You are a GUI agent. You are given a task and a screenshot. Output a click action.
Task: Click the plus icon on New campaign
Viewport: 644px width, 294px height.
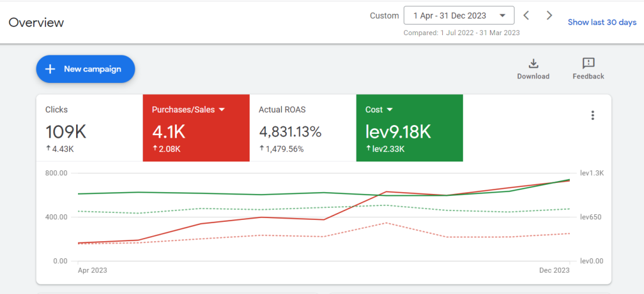coord(50,69)
